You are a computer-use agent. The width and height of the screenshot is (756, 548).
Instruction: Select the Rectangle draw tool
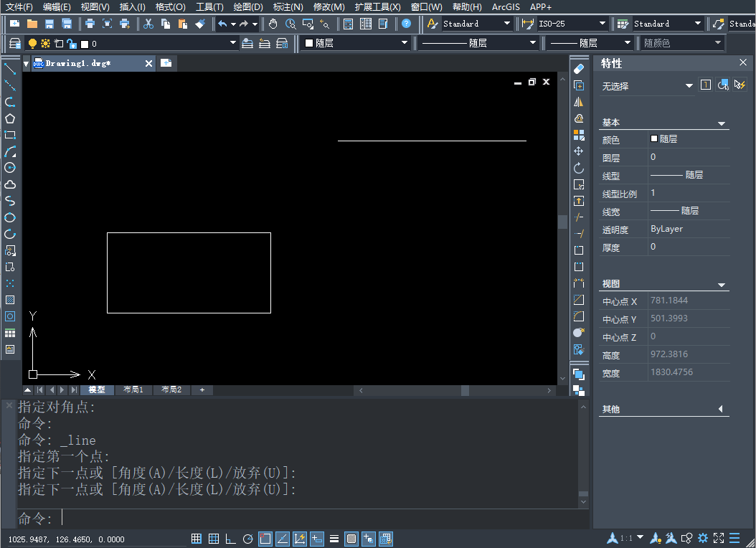click(x=10, y=135)
